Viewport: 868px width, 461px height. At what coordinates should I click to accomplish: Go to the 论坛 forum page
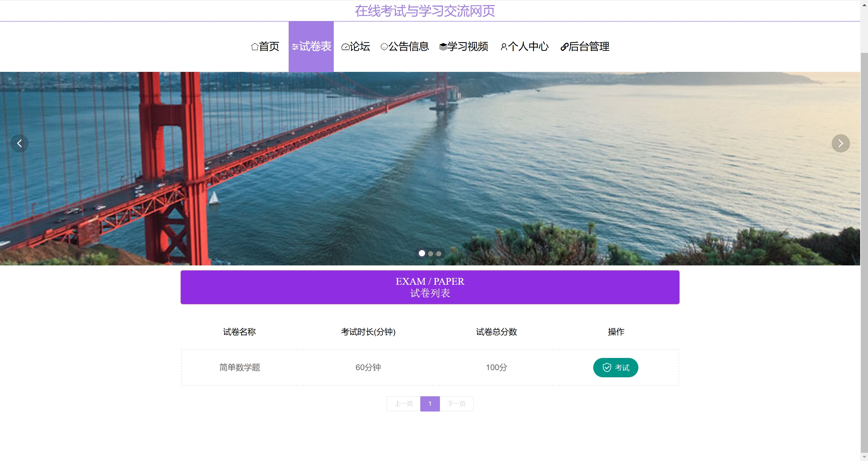click(355, 46)
